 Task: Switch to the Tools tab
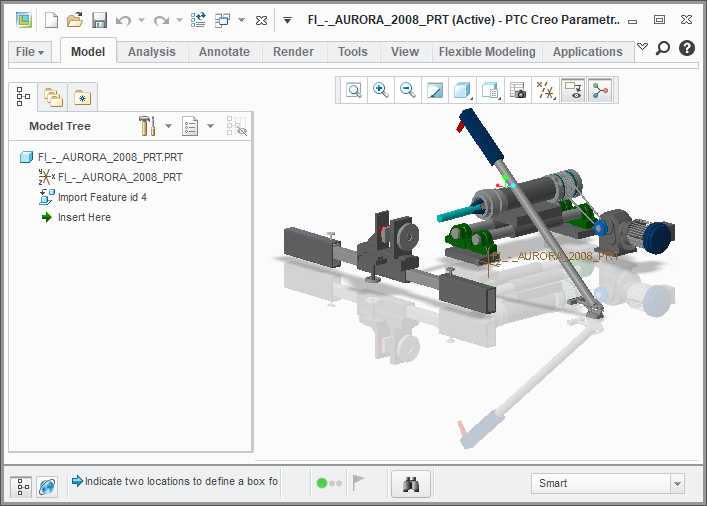click(353, 52)
